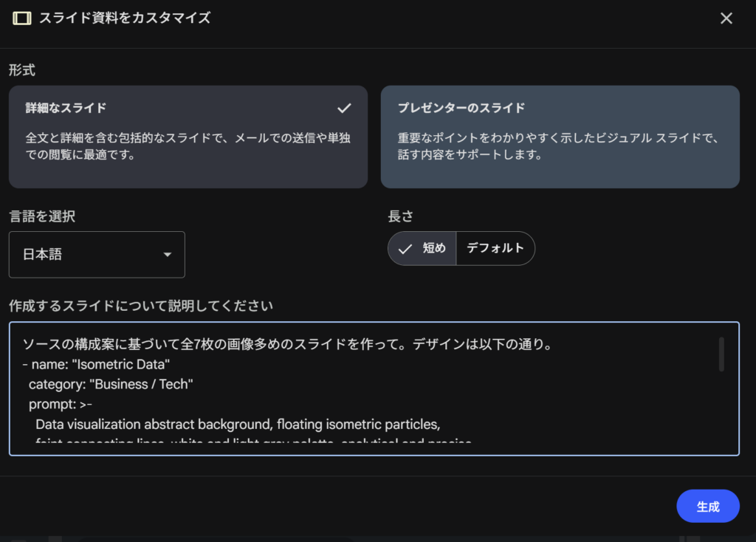This screenshot has height=542, width=756.
Task: Click the slide deck icon in the dialog header
Action: coord(21,18)
